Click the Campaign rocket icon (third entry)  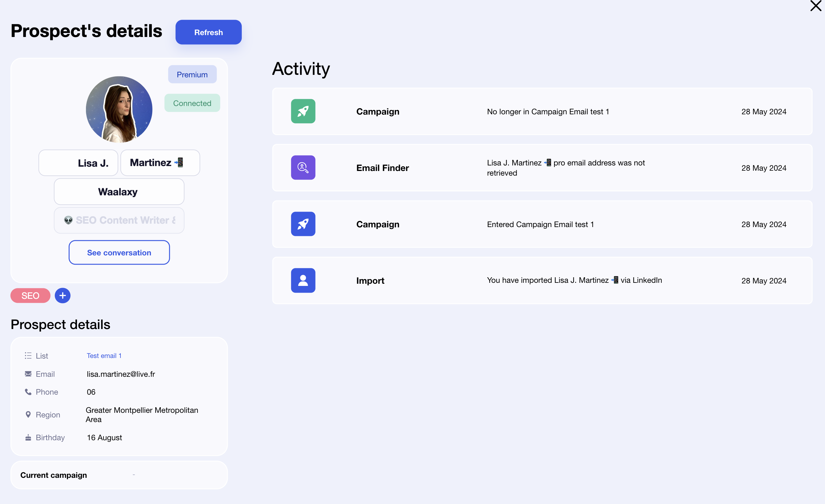[x=303, y=224]
